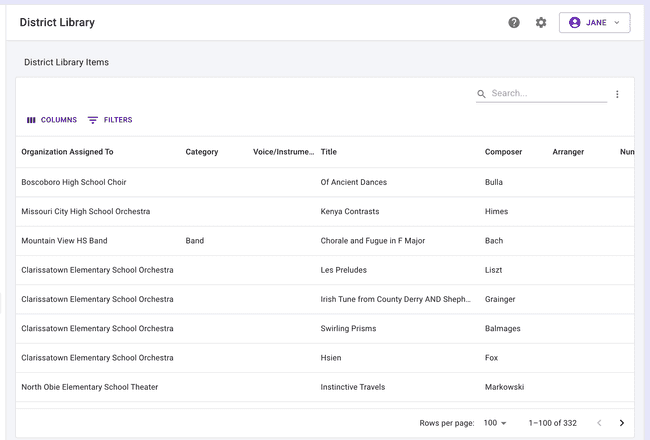Select the Mountain View HS Band row

click(x=64, y=241)
